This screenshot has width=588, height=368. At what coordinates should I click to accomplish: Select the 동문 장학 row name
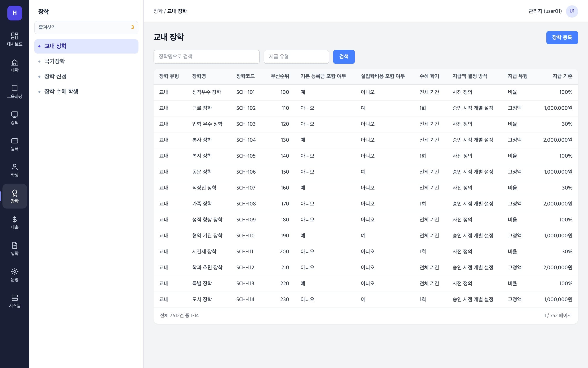[x=202, y=172]
